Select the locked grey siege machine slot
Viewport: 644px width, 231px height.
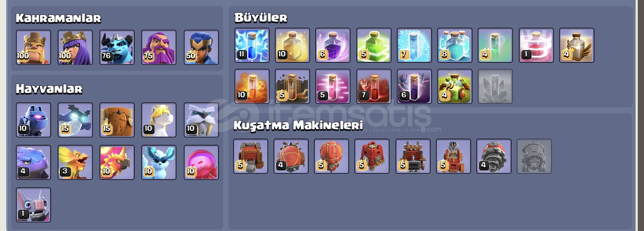534,156
